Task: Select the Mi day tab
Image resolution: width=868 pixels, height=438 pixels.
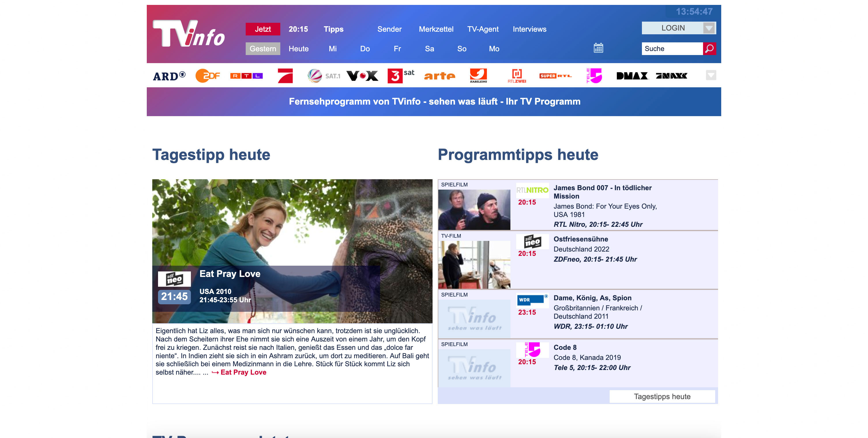Action: [332, 48]
